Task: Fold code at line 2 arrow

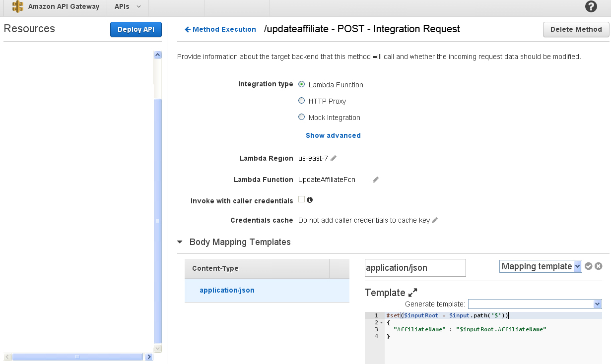Action: (382, 323)
